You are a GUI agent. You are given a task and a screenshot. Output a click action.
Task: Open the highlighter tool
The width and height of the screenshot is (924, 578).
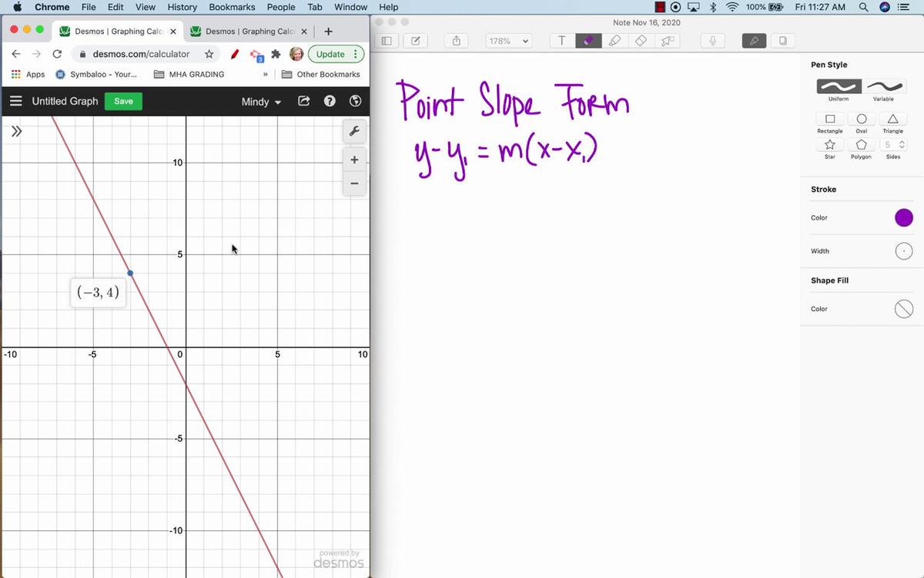(x=615, y=40)
